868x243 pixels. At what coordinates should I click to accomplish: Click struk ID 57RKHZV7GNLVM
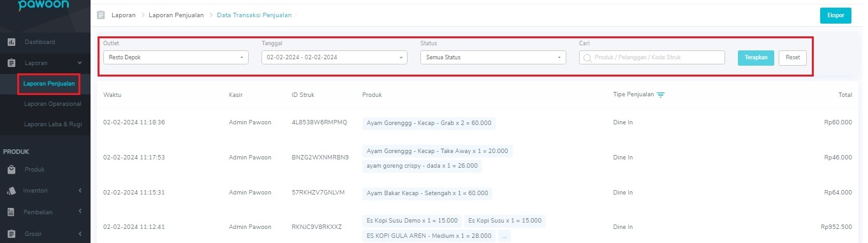[318, 193]
